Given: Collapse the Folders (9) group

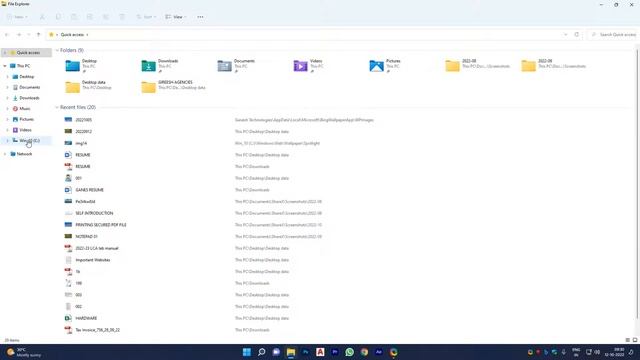Looking at the screenshot, I should [57, 50].
